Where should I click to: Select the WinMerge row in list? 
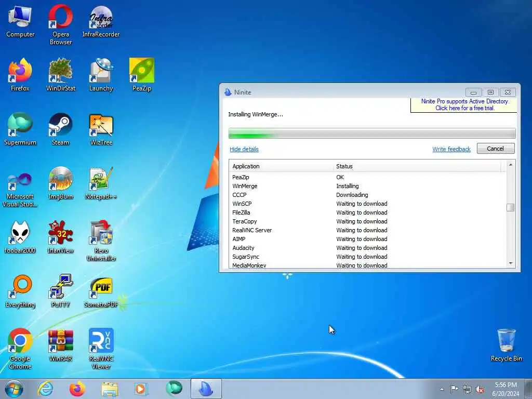pos(367,186)
